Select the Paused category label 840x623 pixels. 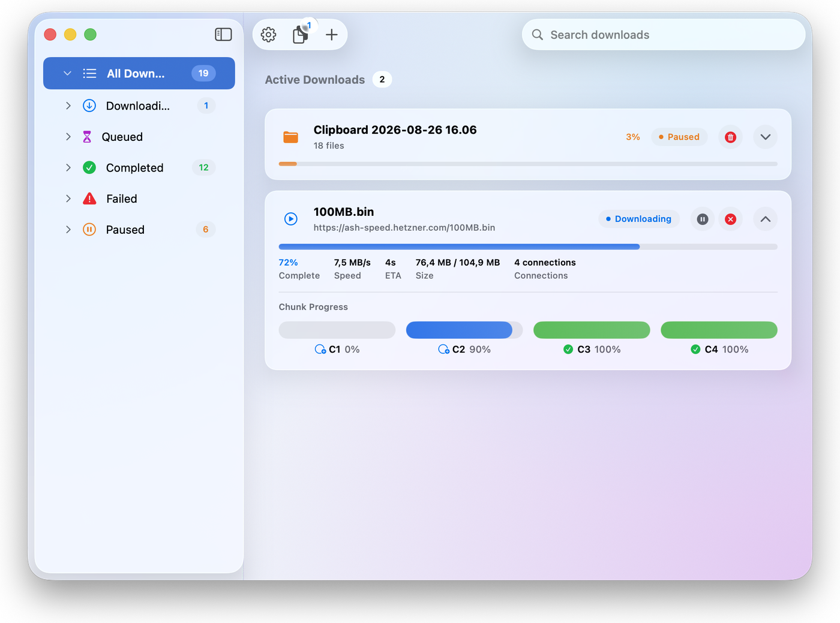point(125,230)
